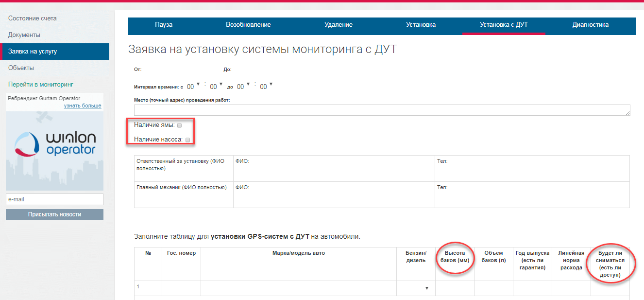This screenshot has width=644, height=300.
Task: Open Состояние счета in sidebar
Action: point(33,18)
